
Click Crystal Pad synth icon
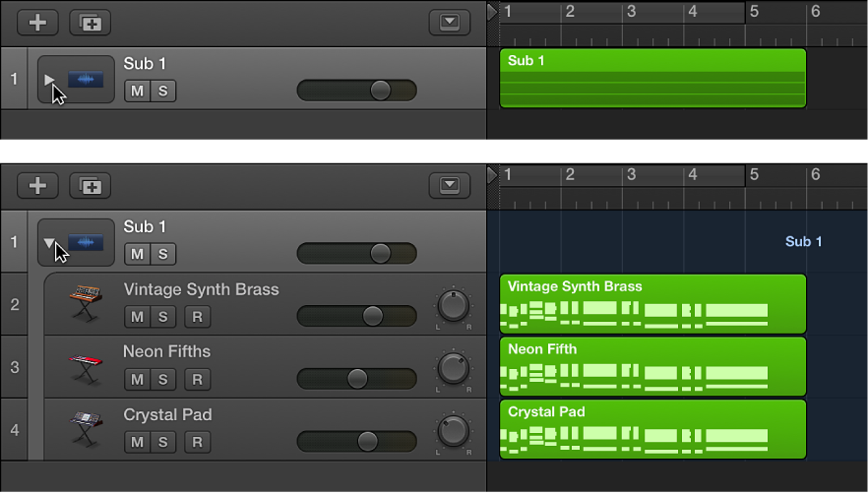tap(86, 428)
